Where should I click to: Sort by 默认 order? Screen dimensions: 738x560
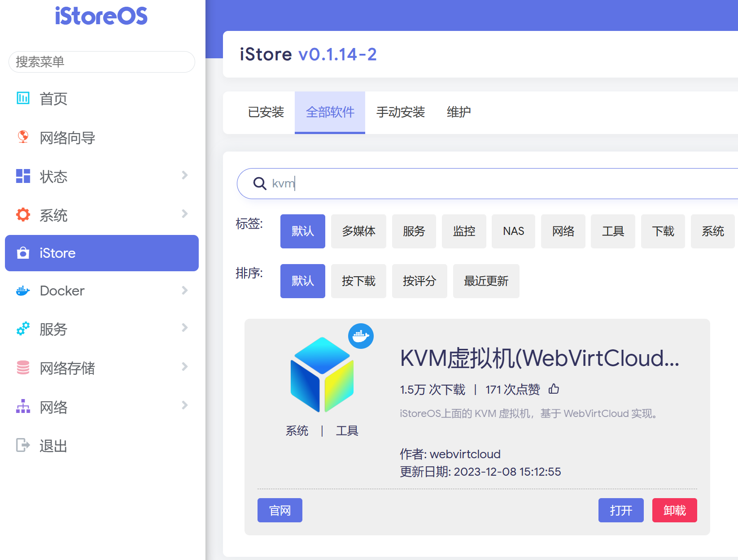tap(303, 281)
